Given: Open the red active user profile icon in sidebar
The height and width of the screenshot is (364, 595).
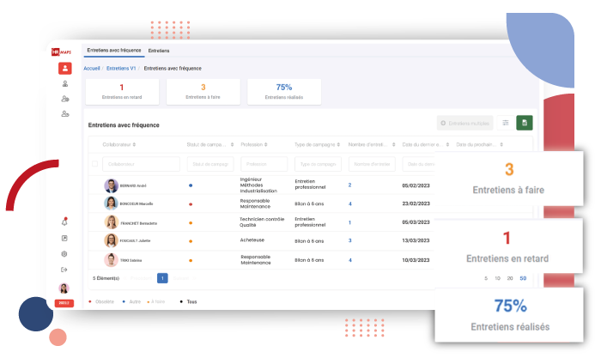Looking at the screenshot, I should click(65, 69).
